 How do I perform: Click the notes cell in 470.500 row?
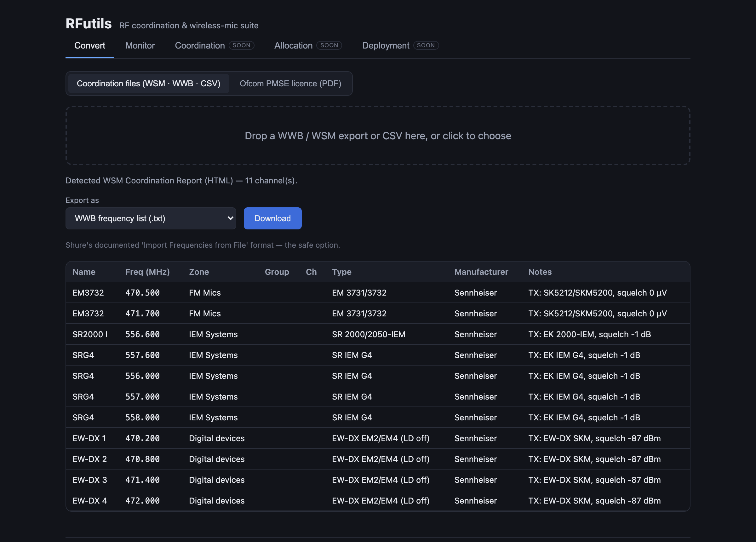tap(597, 293)
